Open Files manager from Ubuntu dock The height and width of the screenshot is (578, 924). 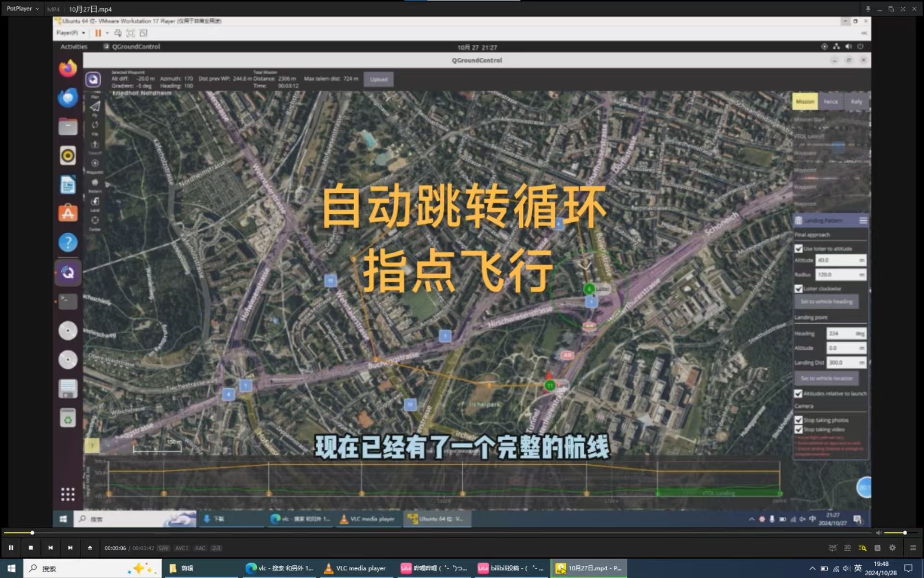click(x=68, y=126)
